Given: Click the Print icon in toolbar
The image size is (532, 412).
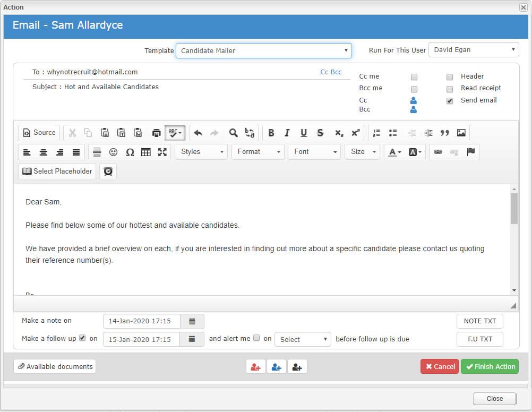Looking at the screenshot, I should pyautogui.click(x=156, y=133).
